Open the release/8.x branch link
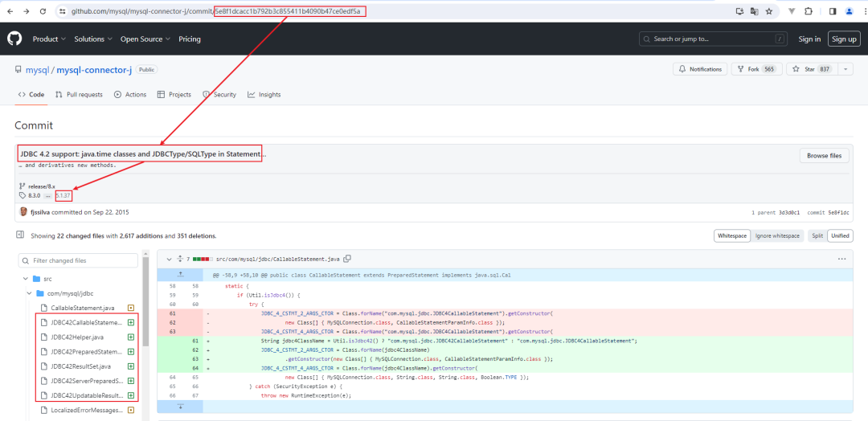The height and width of the screenshot is (421, 868). pyautogui.click(x=43, y=186)
